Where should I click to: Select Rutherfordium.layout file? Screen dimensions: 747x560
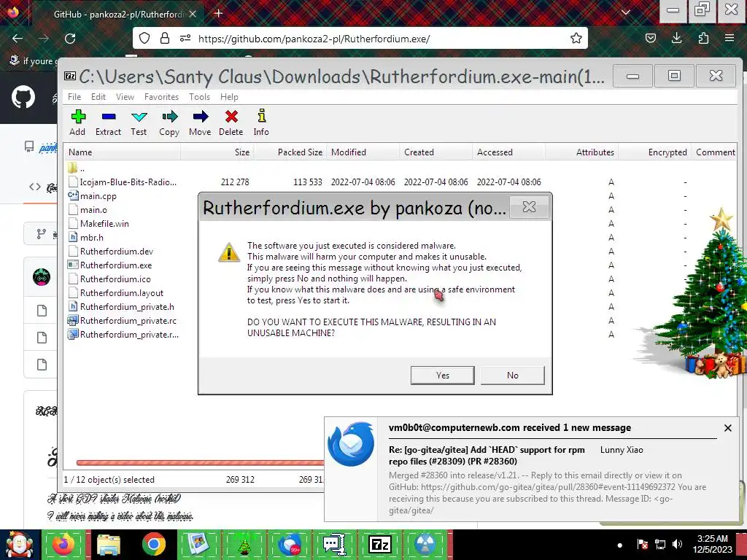click(x=122, y=292)
